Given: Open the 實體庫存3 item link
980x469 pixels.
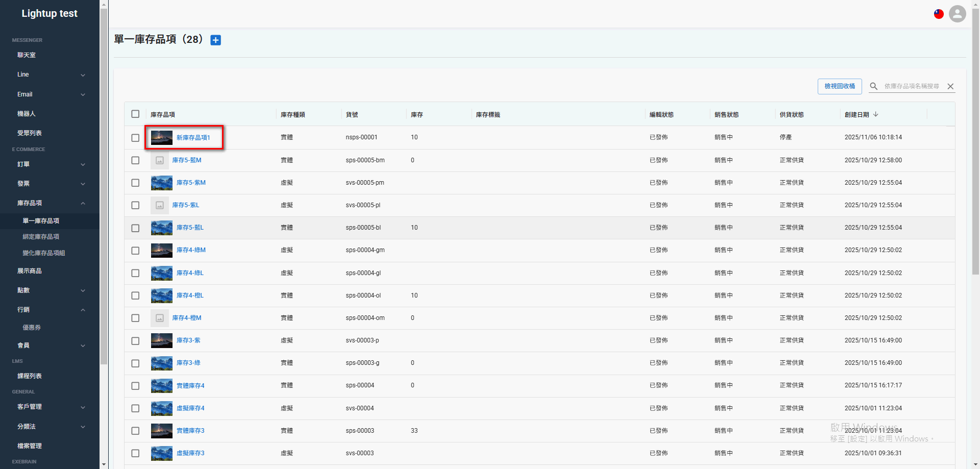Looking at the screenshot, I should point(190,431).
